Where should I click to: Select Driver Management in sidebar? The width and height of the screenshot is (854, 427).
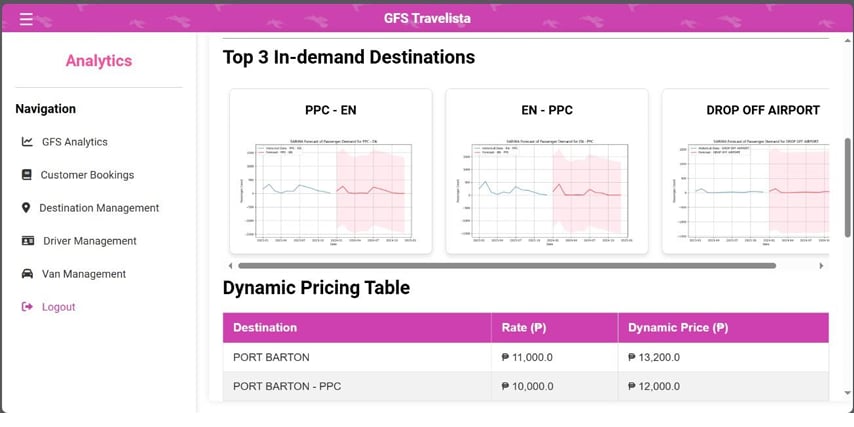coord(90,241)
